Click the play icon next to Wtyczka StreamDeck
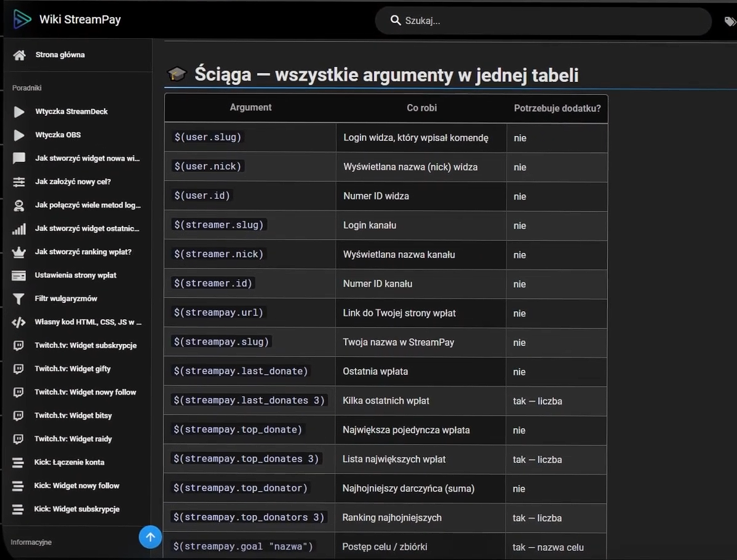Viewport: 737px width, 560px height. pyautogui.click(x=19, y=111)
